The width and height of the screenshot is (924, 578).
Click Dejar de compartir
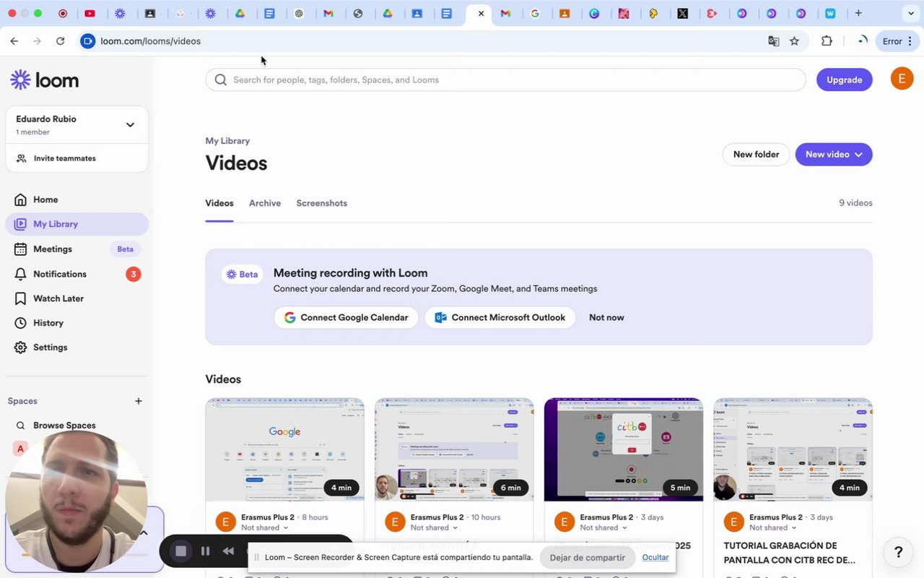click(588, 557)
